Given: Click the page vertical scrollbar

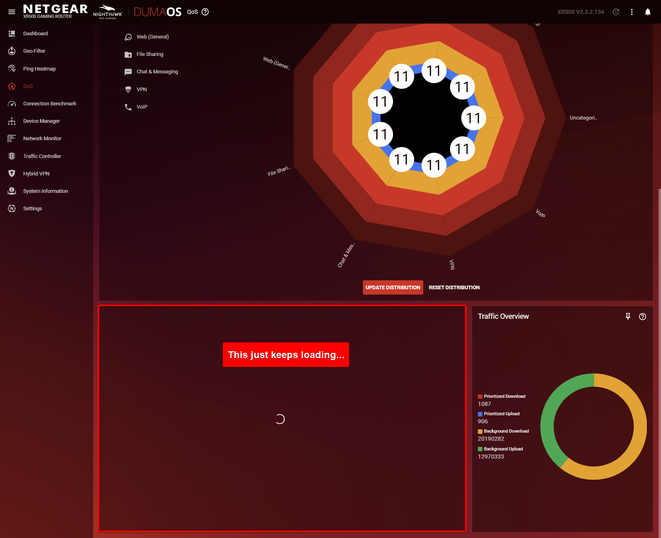Looking at the screenshot, I should (658, 363).
